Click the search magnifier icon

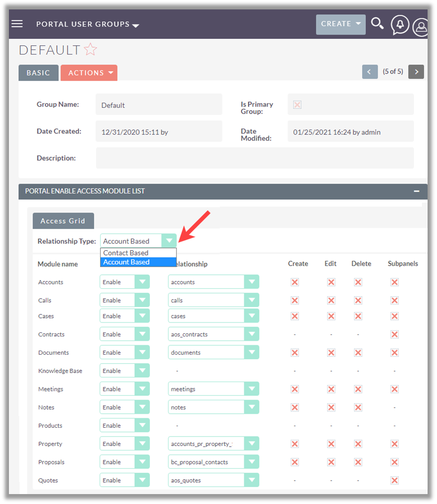377,24
